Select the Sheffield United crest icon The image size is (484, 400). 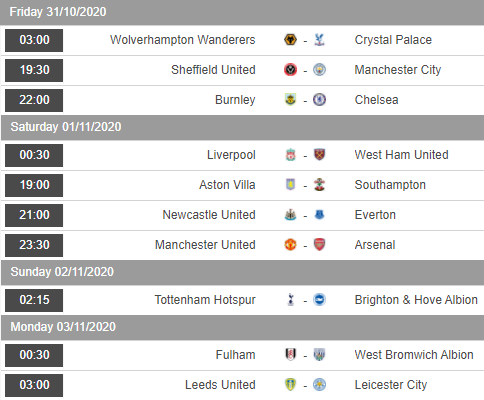290,70
